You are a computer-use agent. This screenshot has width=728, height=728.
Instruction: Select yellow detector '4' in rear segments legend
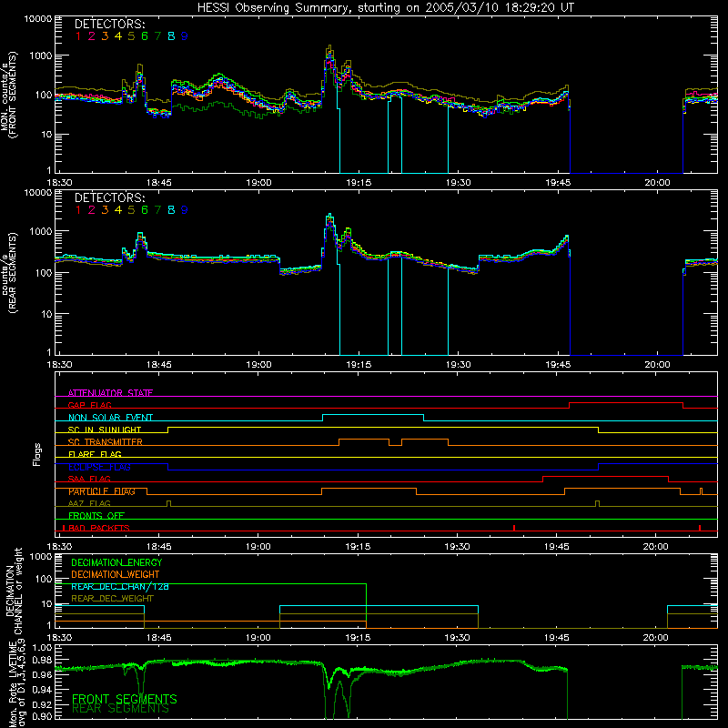[x=118, y=210]
